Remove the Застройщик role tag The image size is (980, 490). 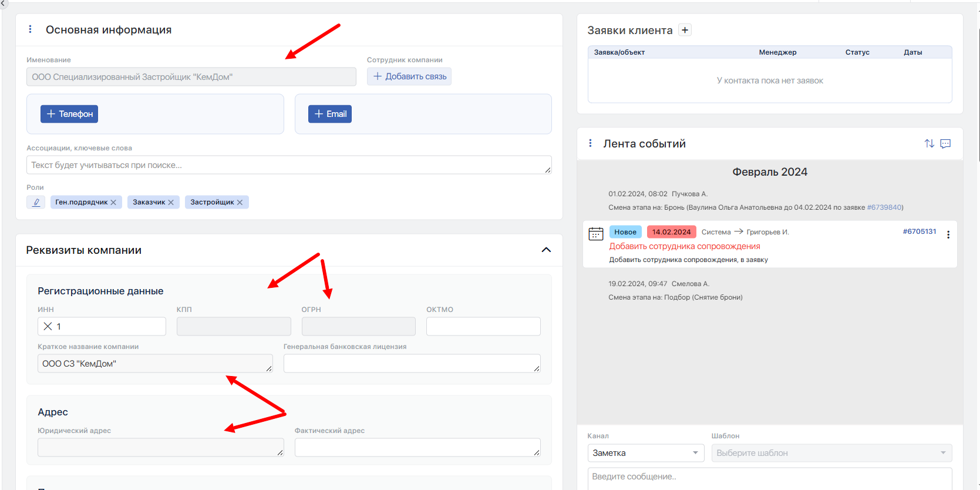point(240,202)
